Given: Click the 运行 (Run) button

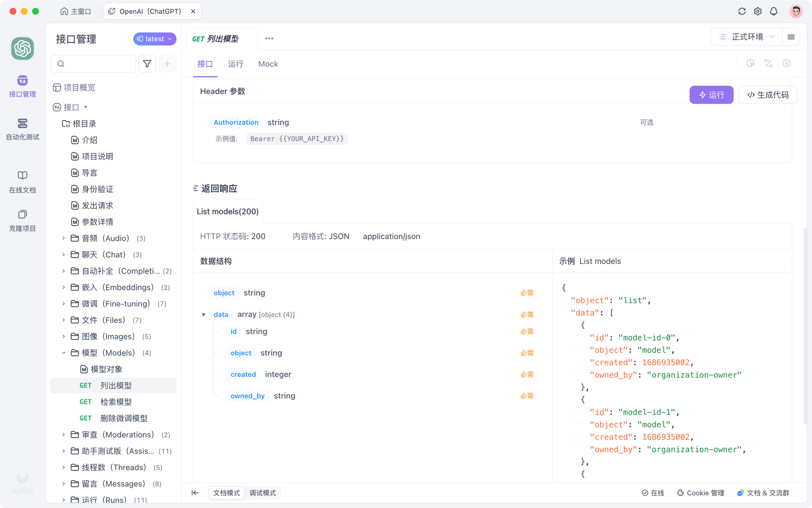Looking at the screenshot, I should coord(711,95).
